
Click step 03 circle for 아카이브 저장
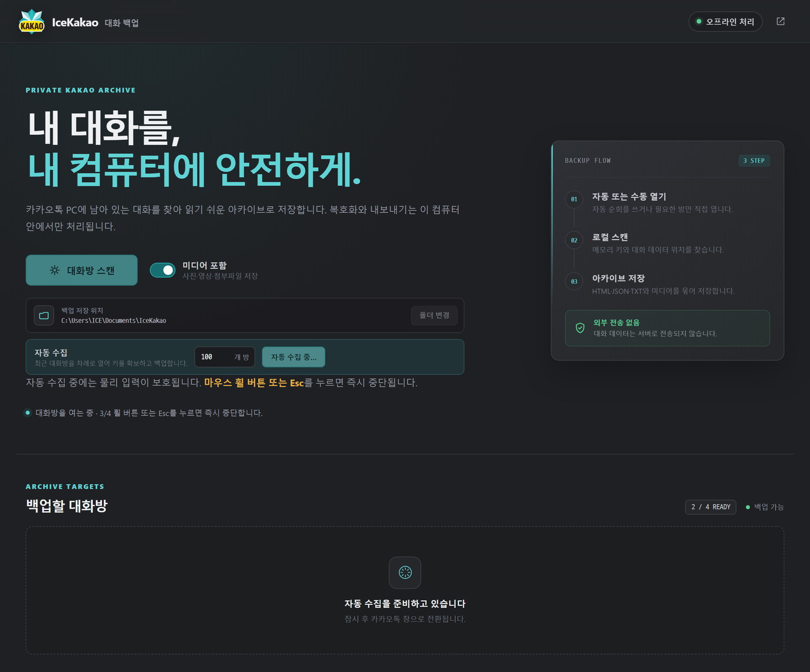tap(574, 281)
